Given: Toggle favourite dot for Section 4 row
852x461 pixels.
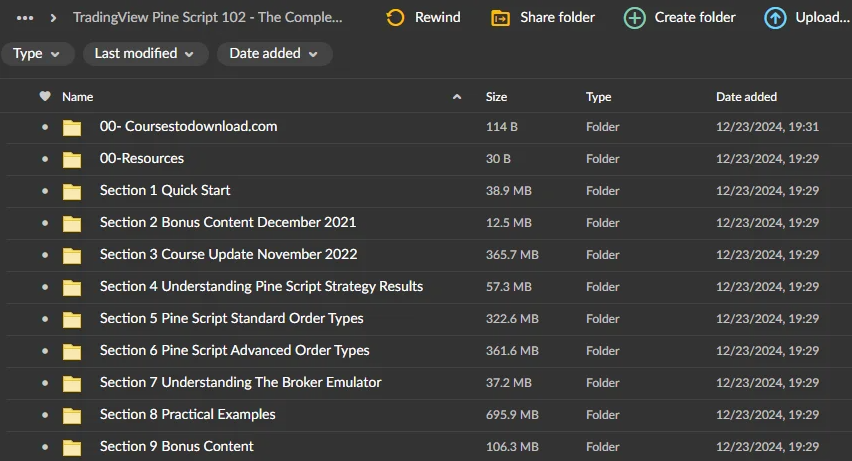Looking at the screenshot, I should 45,287.
